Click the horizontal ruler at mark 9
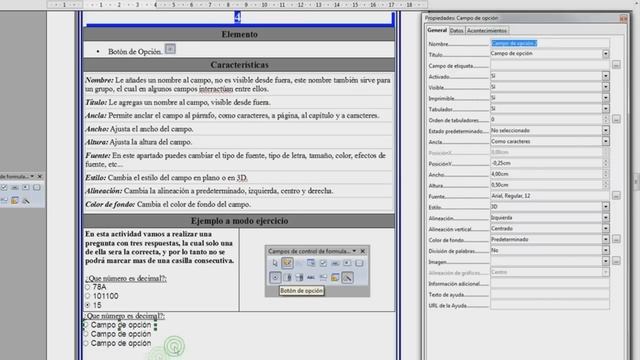 (x=246, y=5)
